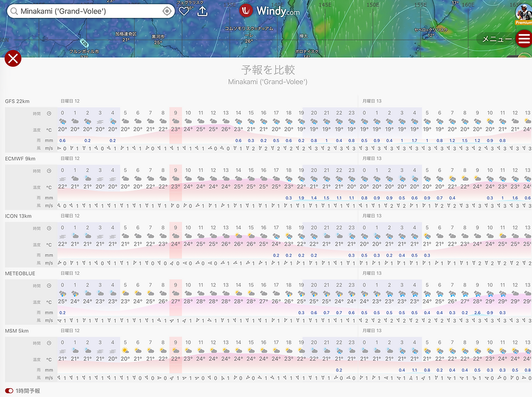Select the GFS 22km model label

point(17,101)
